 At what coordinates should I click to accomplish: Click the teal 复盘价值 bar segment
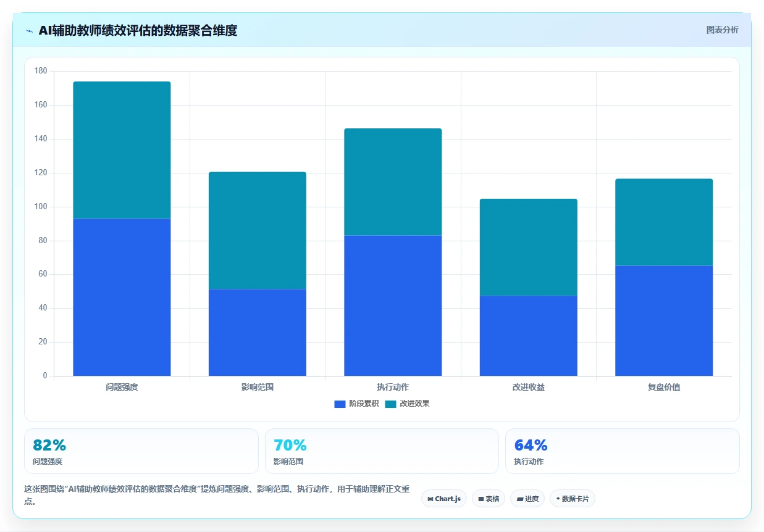tap(664, 222)
